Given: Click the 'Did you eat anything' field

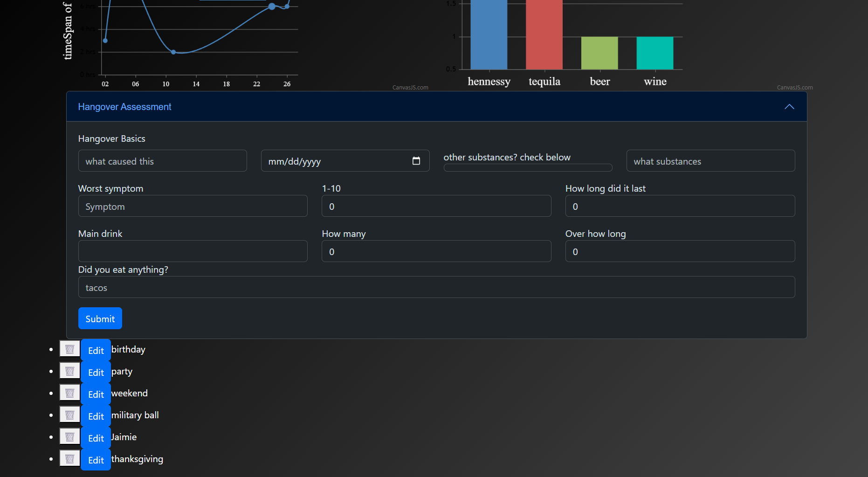Looking at the screenshot, I should click(436, 287).
